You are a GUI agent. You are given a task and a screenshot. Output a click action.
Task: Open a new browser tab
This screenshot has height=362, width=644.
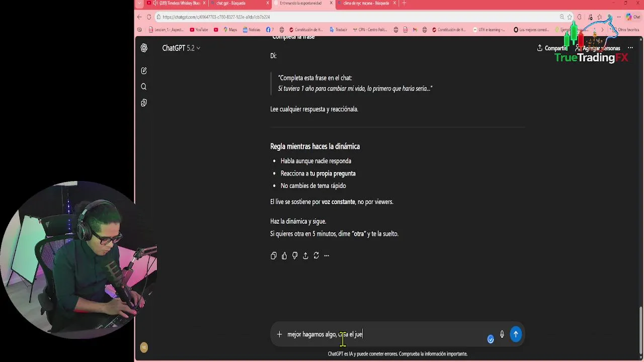(x=404, y=3)
